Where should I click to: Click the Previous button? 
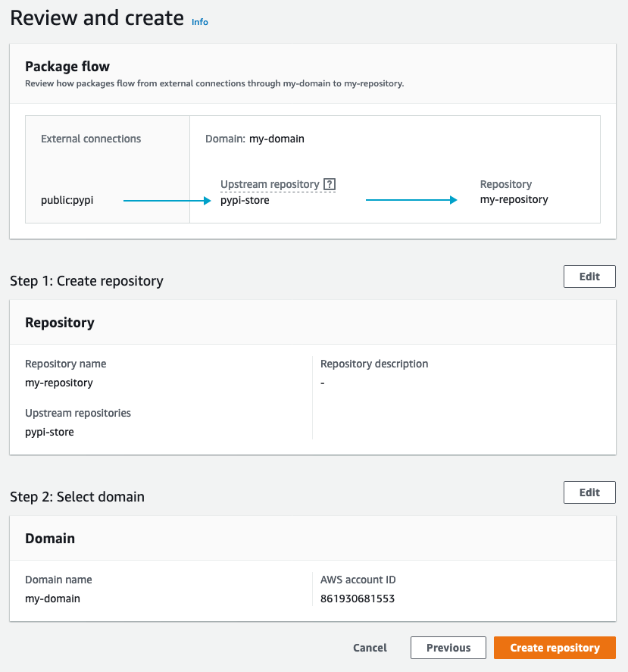(x=448, y=648)
